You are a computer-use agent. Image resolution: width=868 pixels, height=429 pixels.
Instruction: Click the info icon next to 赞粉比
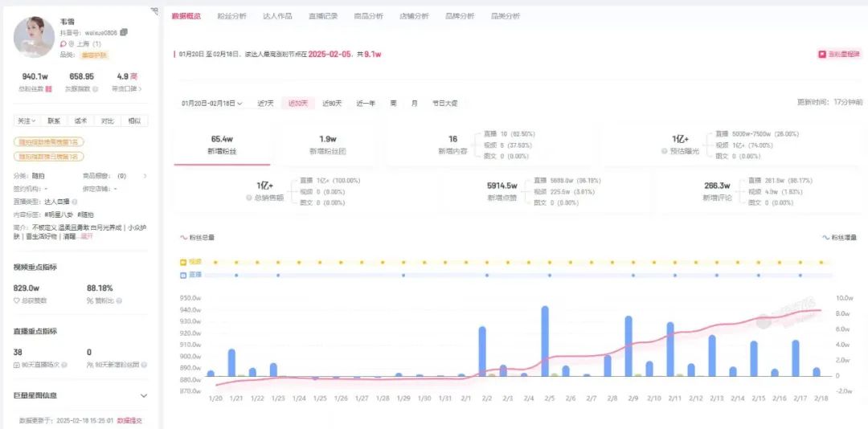119,300
